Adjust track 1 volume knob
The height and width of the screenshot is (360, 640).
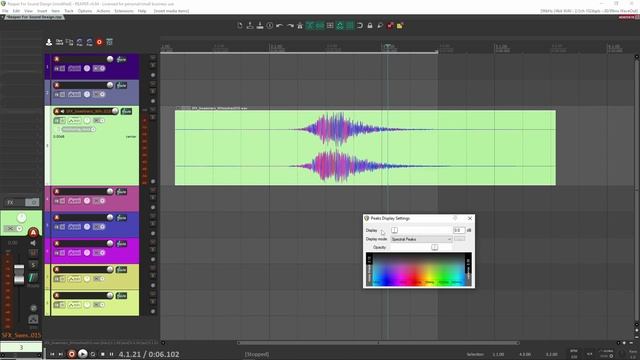point(110,59)
